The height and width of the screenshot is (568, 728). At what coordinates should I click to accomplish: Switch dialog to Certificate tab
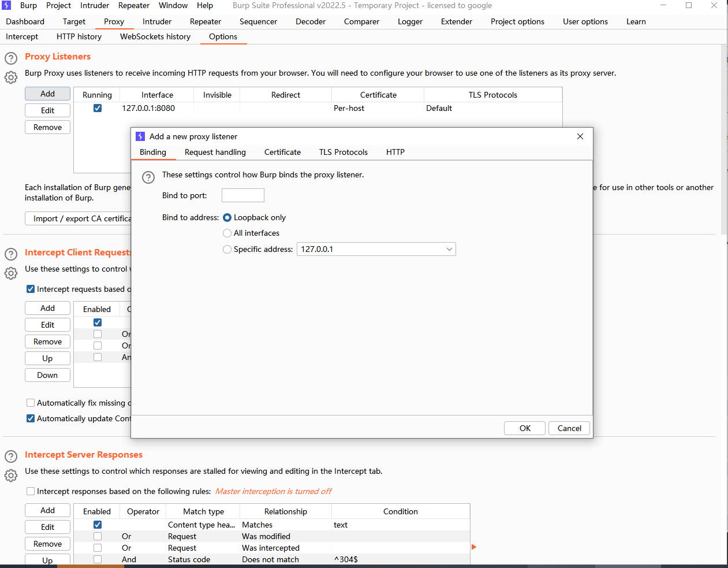pos(282,152)
